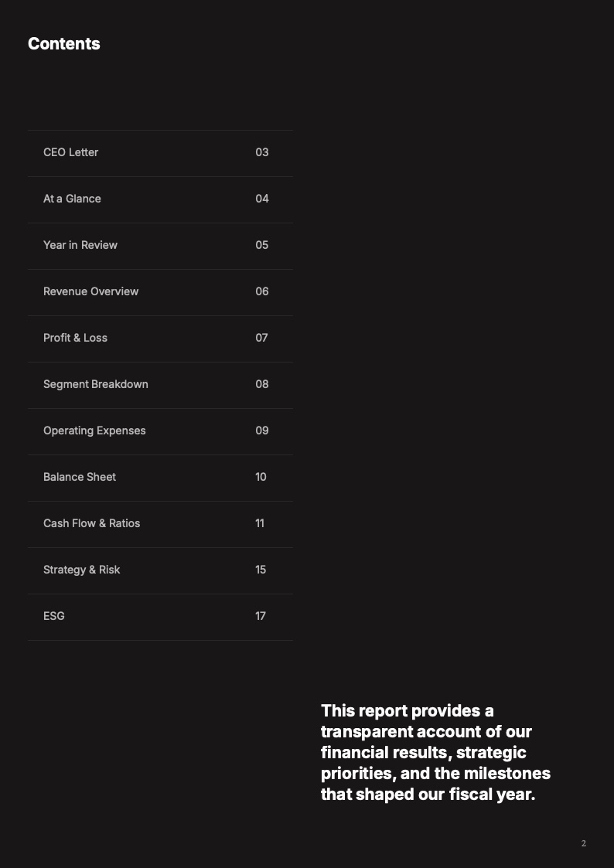Jump to Profit & Loss section
The image size is (614, 868).
tap(75, 338)
